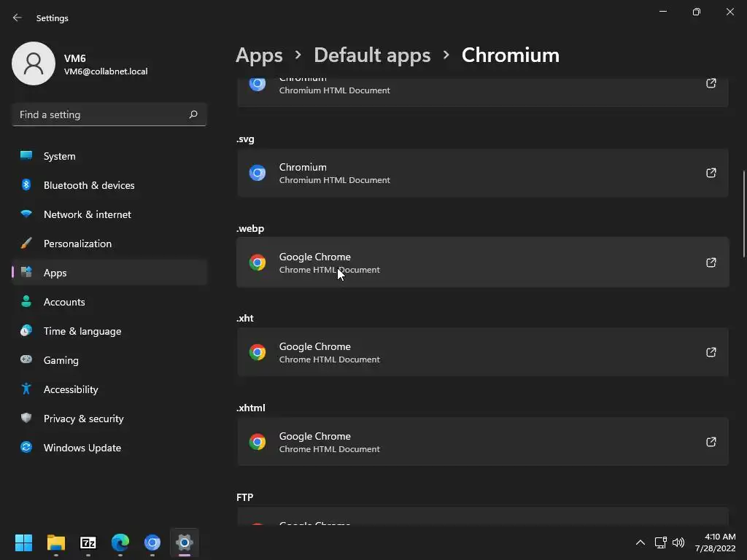747x560 pixels.
Task: Click the Personalization paintbrush icon
Action: pos(26,243)
